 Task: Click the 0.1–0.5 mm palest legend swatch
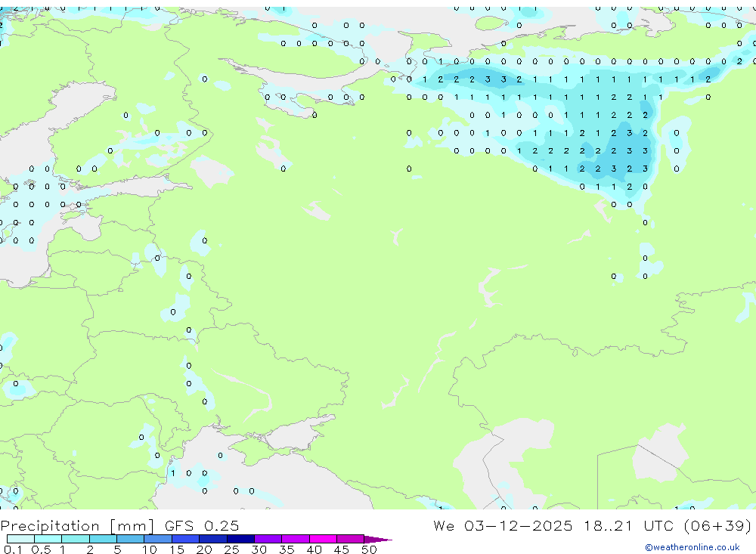20,539
